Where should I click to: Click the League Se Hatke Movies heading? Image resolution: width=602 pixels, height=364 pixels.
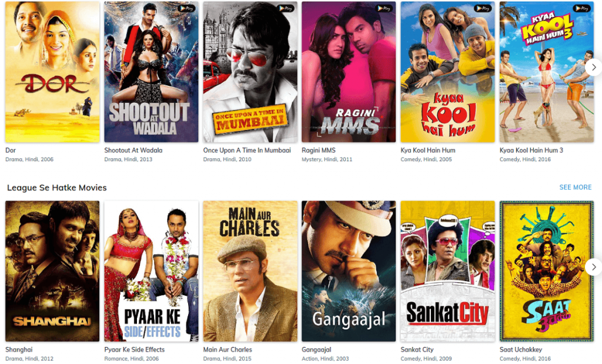pos(57,188)
